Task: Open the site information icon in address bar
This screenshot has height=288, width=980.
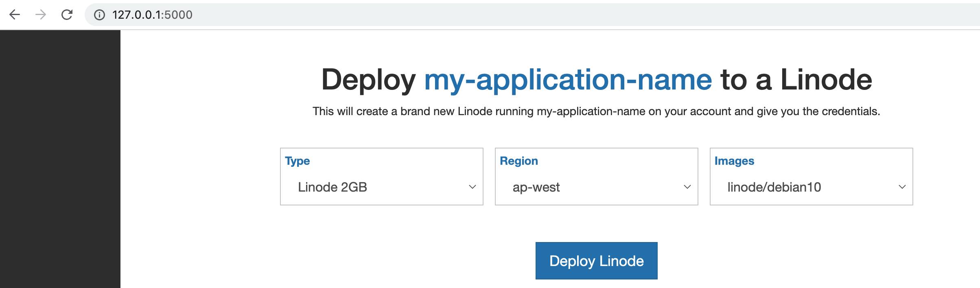Action: click(99, 15)
